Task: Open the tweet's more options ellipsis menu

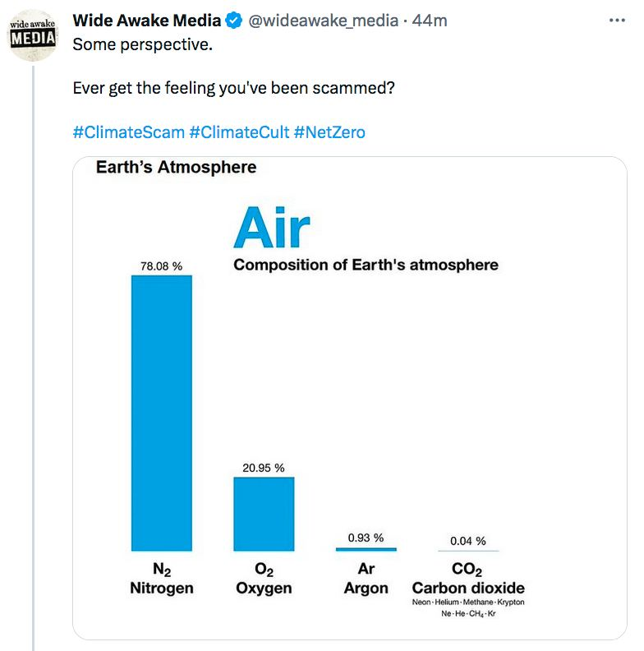Action: (617, 21)
